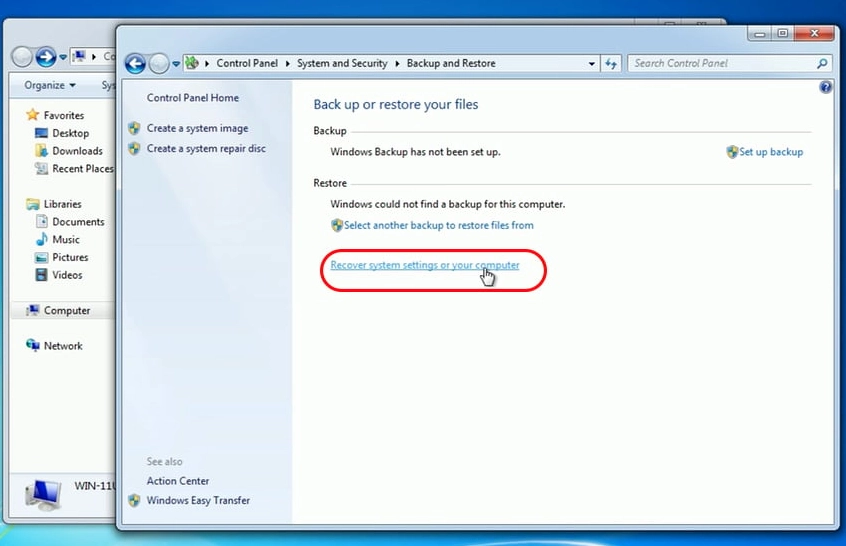Click the magnifier search icon
This screenshot has width=846, height=546.
(x=822, y=63)
